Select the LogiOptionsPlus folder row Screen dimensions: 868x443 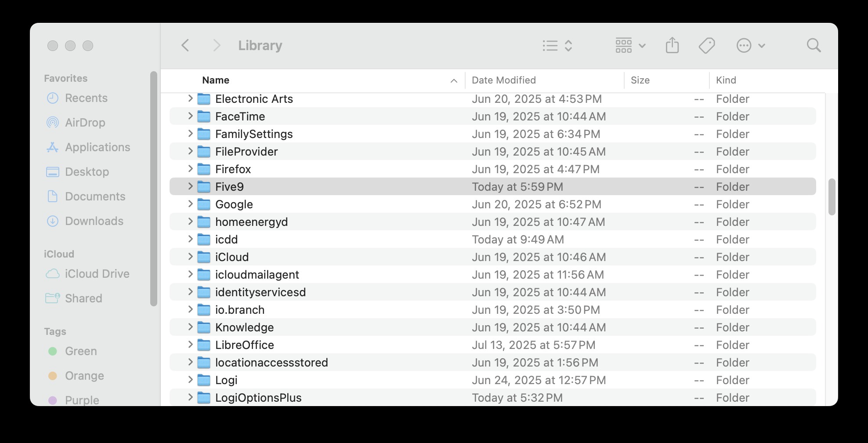[x=492, y=398]
